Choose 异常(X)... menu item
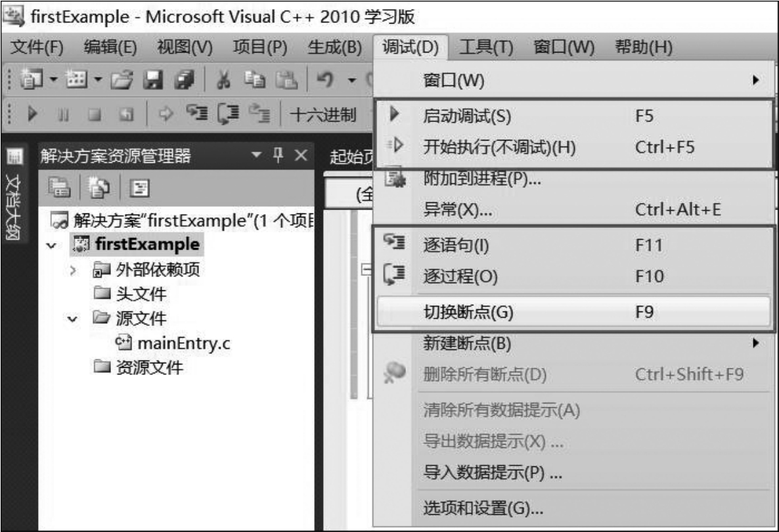Viewport: 779px width, 532px height. tap(573, 210)
